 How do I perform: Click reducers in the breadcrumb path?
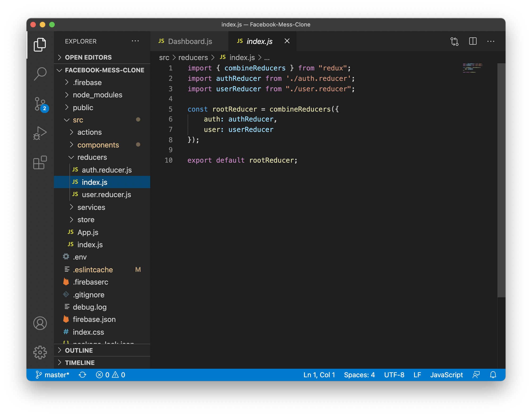[x=193, y=57]
